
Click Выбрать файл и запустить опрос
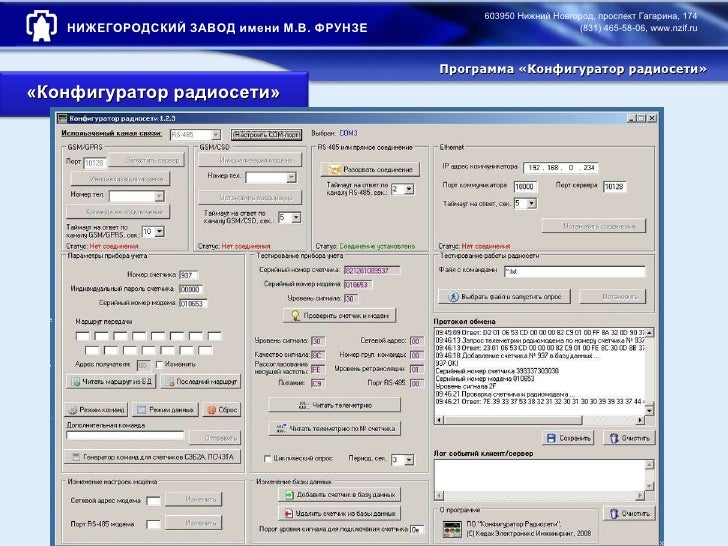click(504, 296)
